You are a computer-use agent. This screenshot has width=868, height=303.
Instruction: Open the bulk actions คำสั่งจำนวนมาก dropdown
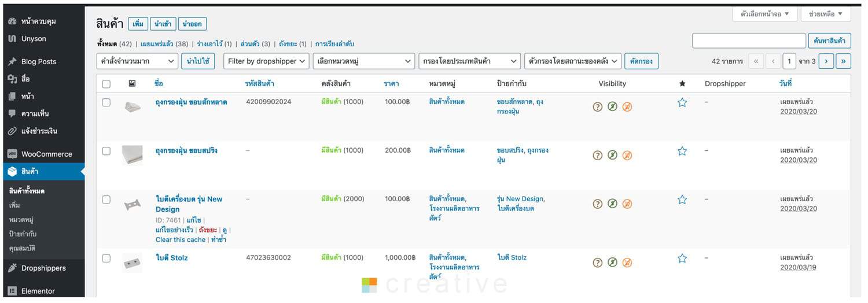coord(137,61)
